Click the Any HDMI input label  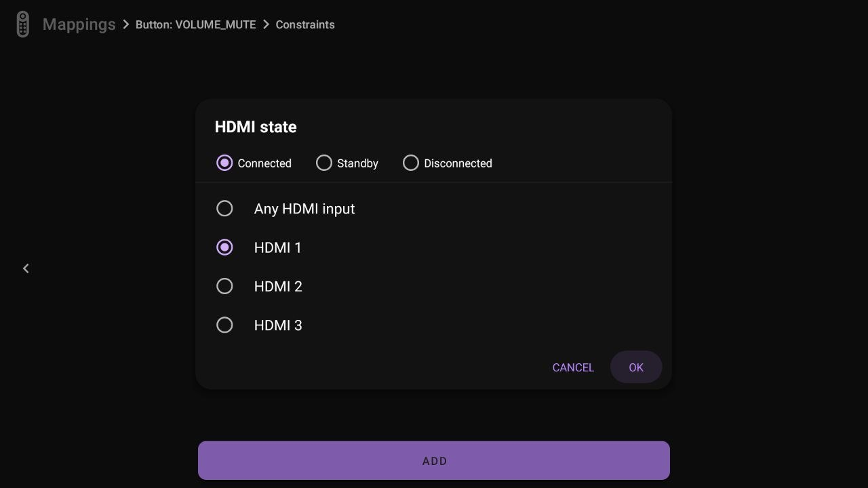click(x=304, y=209)
